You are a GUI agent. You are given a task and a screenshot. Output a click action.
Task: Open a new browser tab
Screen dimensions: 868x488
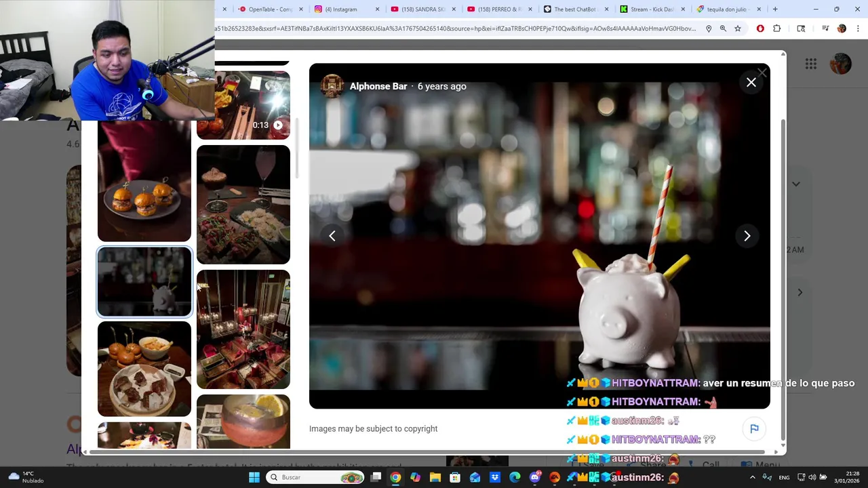pos(775,9)
